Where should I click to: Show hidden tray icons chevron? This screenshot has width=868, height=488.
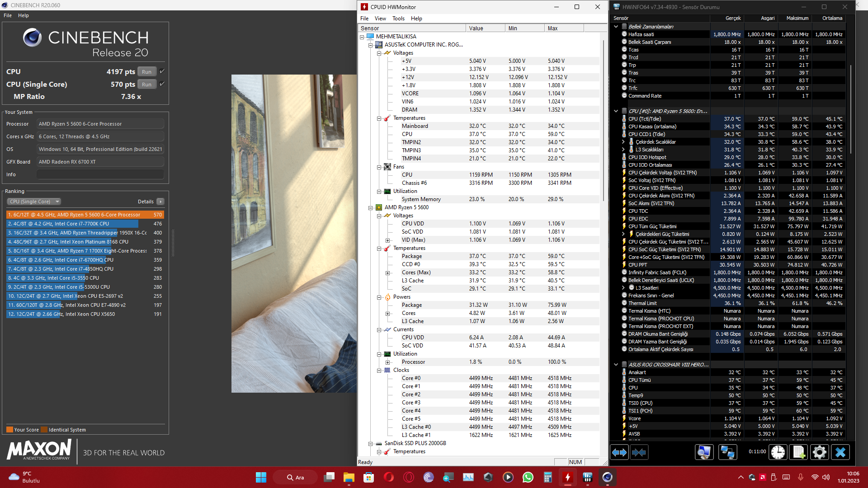[741, 477]
